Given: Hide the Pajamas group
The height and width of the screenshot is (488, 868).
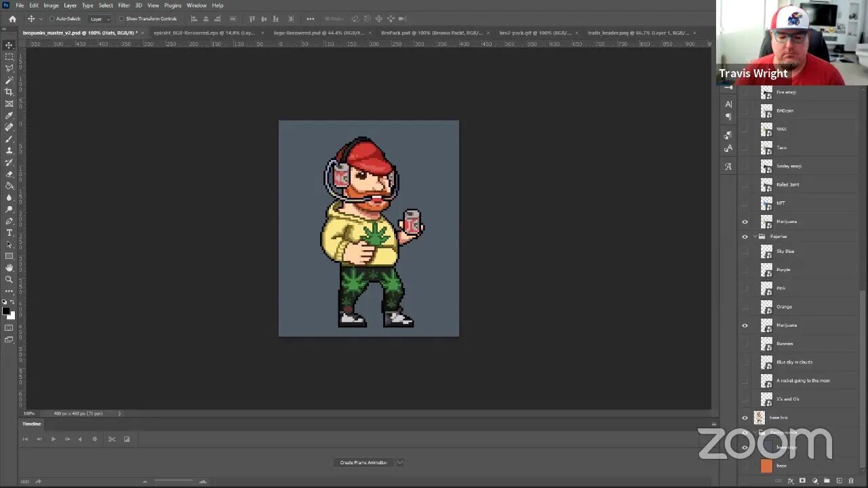Looking at the screenshot, I should pyautogui.click(x=745, y=237).
